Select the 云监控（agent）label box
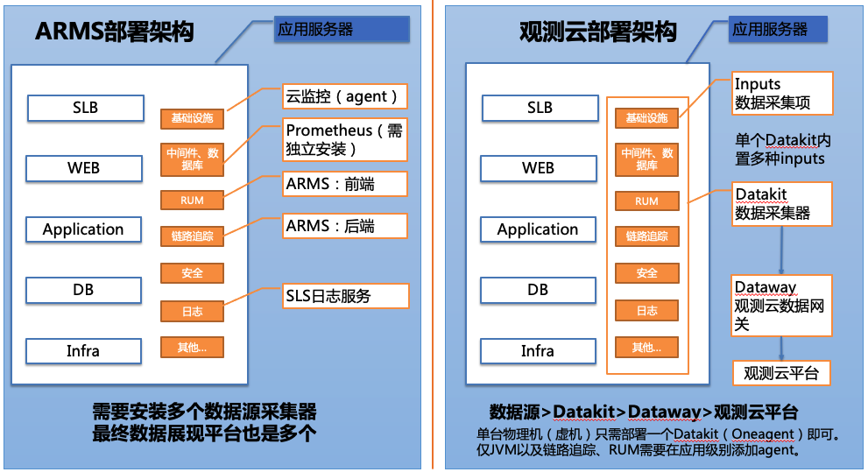Image resolution: width=868 pixels, height=472 pixels. click(345, 96)
